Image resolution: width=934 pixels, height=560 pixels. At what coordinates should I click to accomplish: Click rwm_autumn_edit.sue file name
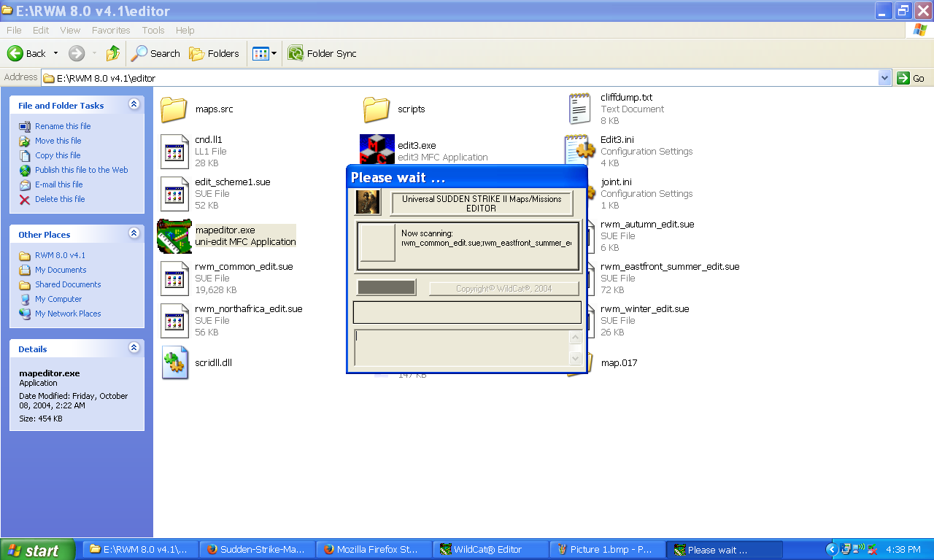click(647, 225)
